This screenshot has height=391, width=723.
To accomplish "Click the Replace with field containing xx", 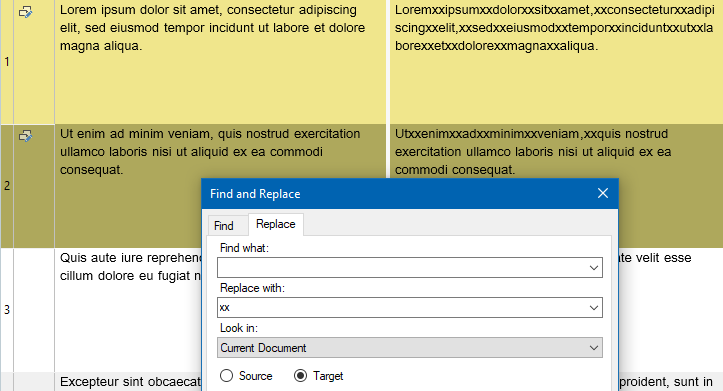I will [x=402, y=308].
